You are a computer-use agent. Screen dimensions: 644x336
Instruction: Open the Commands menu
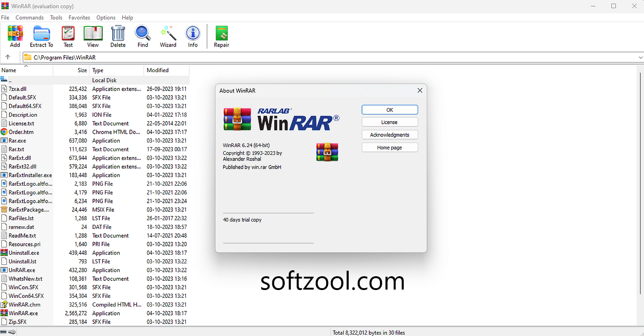tap(29, 17)
